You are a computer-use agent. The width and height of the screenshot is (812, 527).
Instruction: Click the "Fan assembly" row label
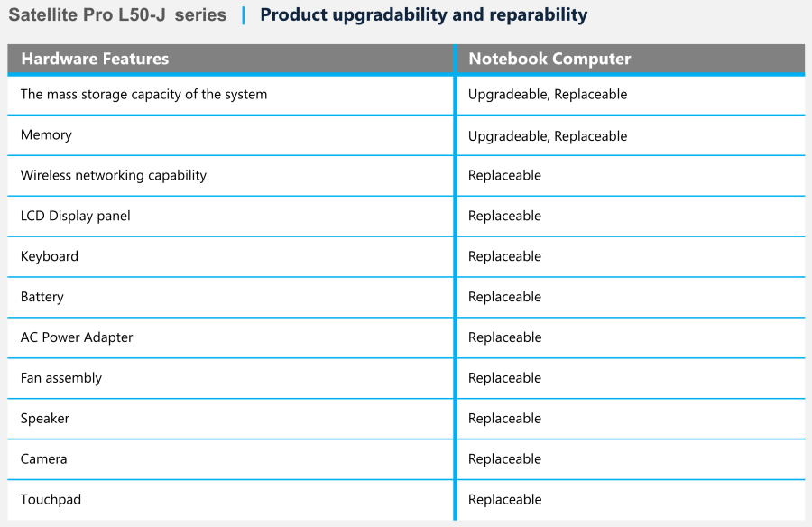tap(61, 379)
